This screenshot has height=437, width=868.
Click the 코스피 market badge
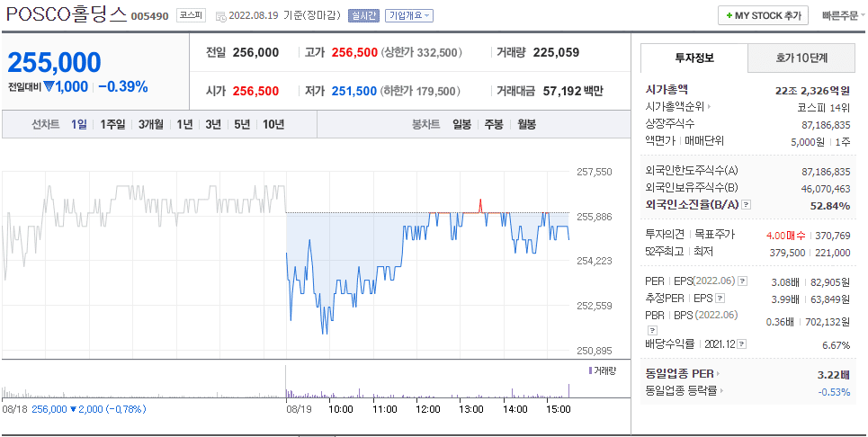191,15
